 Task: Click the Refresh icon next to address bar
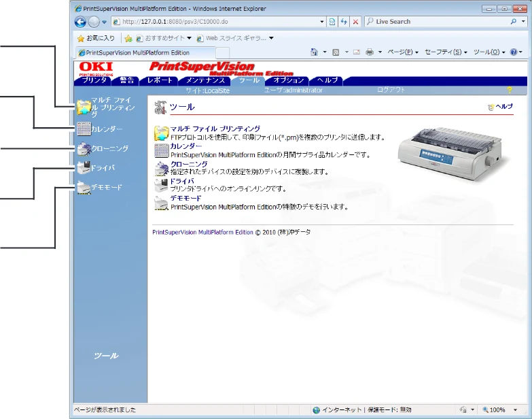coord(344,22)
